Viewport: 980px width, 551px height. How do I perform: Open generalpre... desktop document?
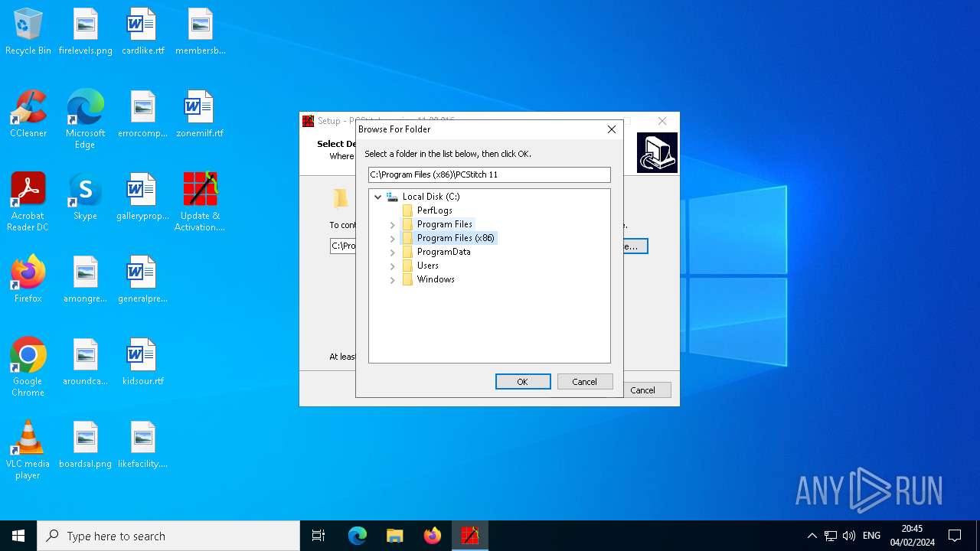pos(143,280)
